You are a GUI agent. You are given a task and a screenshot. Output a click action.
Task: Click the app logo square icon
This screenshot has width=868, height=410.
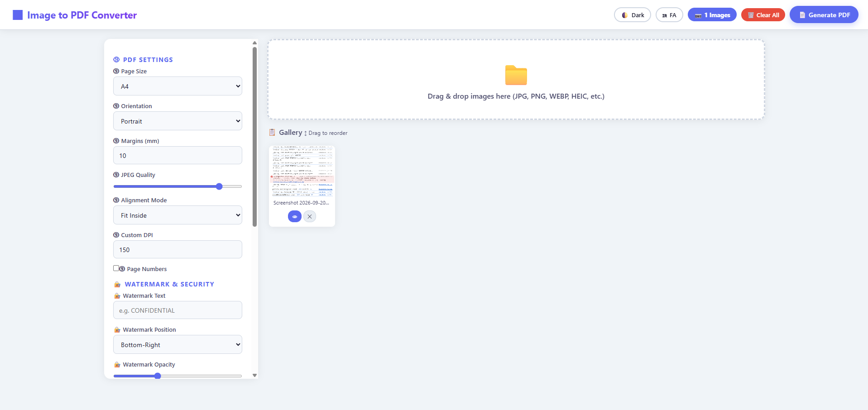point(18,15)
